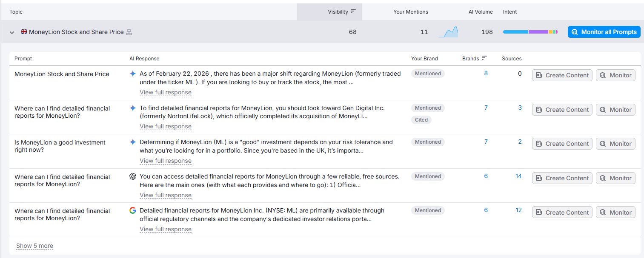644x258 pixels.
Task: Click the Google icon in the AI Response column
Action: [x=133, y=210]
